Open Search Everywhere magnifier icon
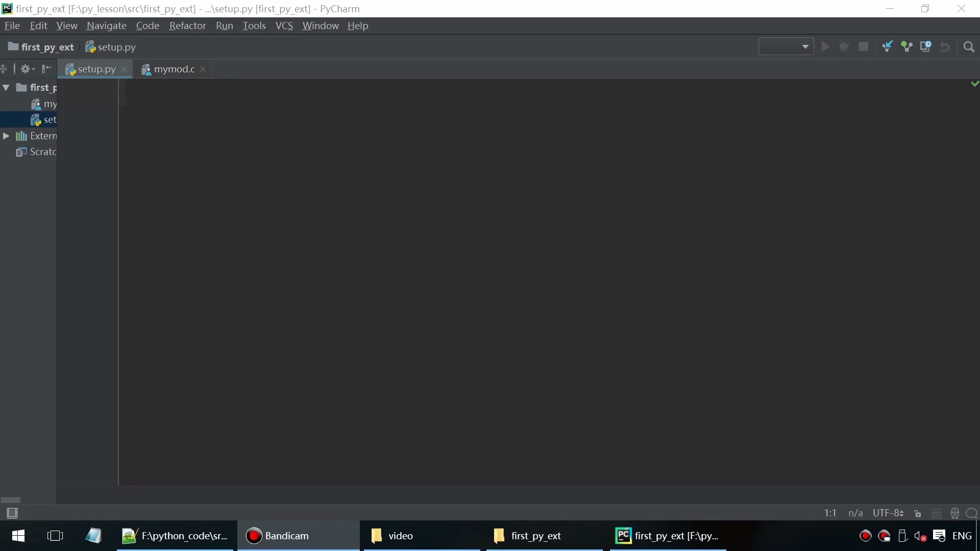 [x=969, y=47]
